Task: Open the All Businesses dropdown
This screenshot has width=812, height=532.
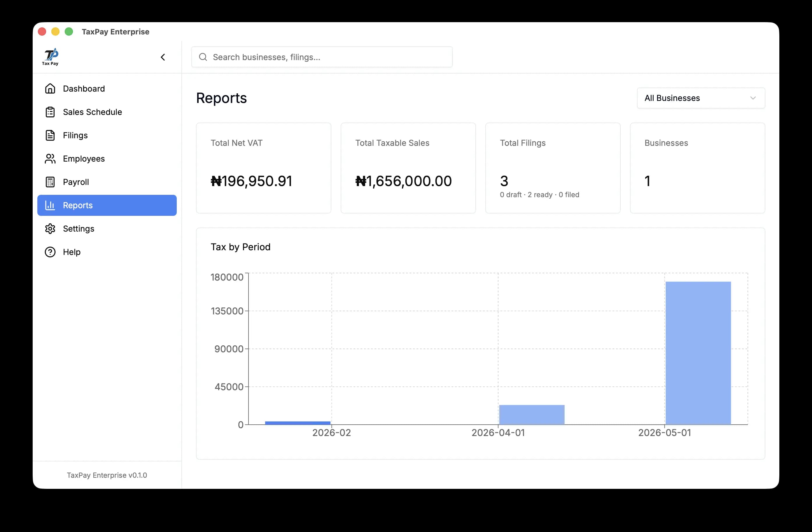Action: click(701, 98)
